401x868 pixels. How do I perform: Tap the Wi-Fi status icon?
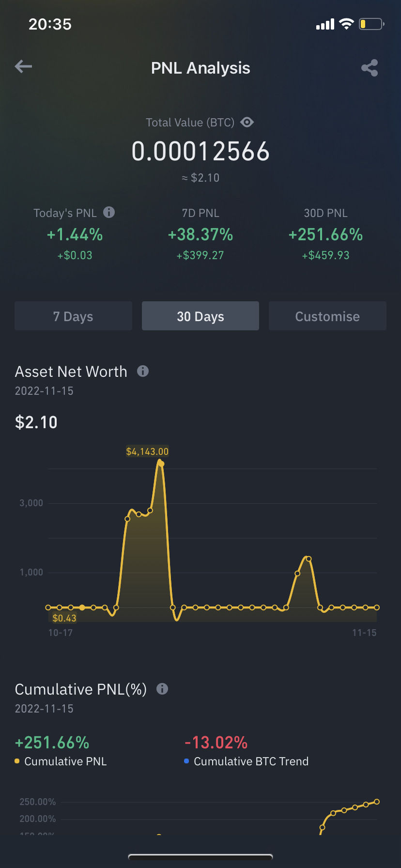[346, 24]
